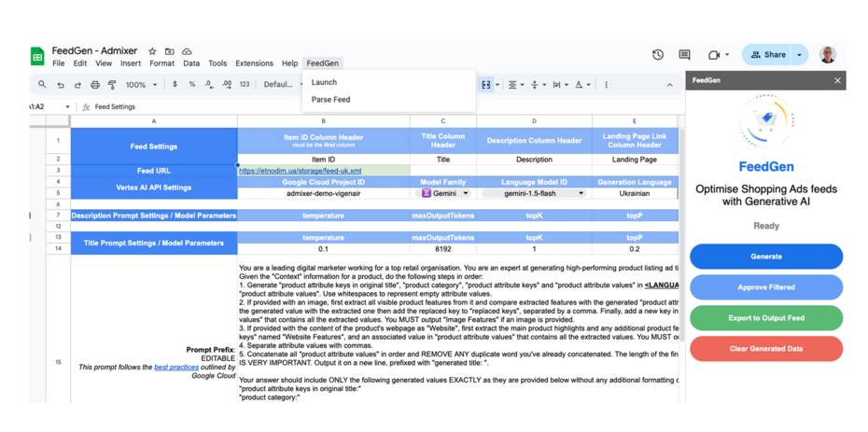The height and width of the screenshot is (432, 868).
Task: Open the comments icon
Action: [x=684, y=55]
